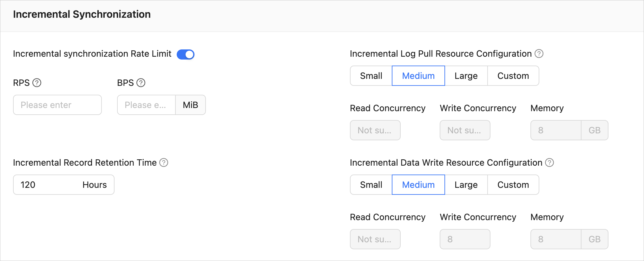Select Small for Data Write Resource Configuration
Image resolution: width=644 pixels, height=261 pixels.
click(x=371, y=185)
